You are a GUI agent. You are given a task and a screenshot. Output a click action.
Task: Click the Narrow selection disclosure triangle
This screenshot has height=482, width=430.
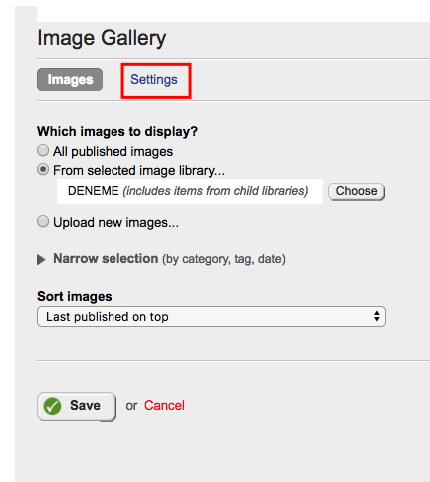(x=41, y=260)
